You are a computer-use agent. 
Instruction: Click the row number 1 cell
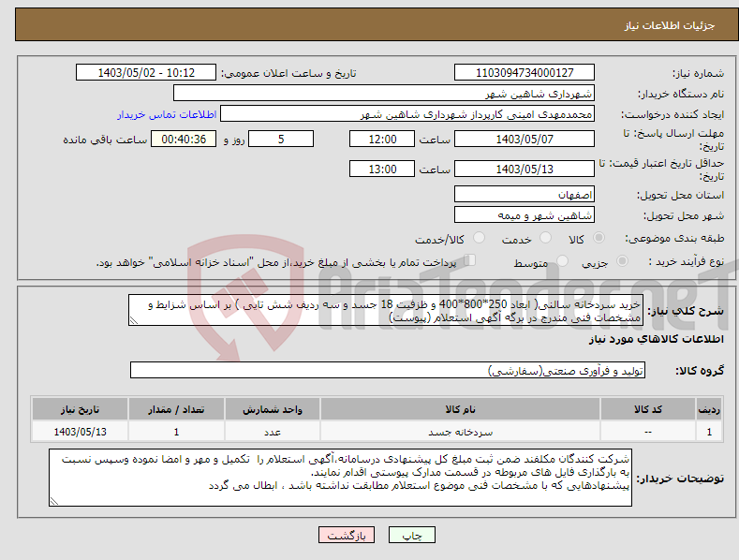pyautogui.click(x=709, y=432)
